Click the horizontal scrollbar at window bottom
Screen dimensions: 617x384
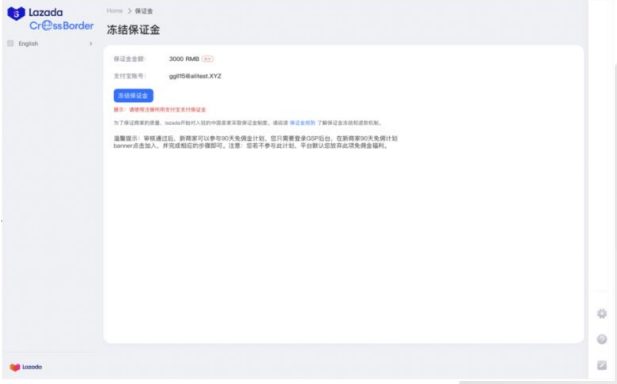(x=538, y=382)
